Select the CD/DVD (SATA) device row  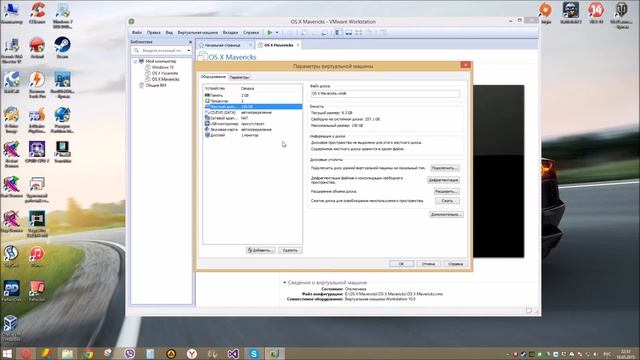253,112
